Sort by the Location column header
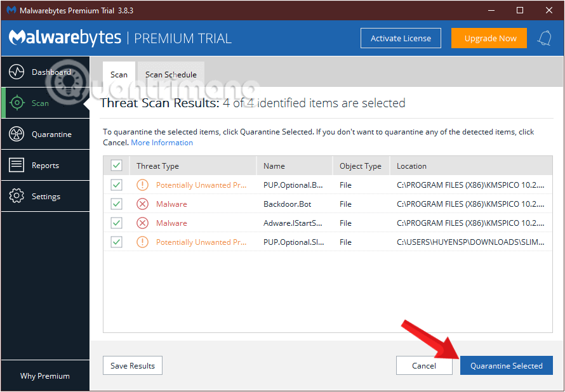Screen dimensions: 565x392 coord(471,166)
